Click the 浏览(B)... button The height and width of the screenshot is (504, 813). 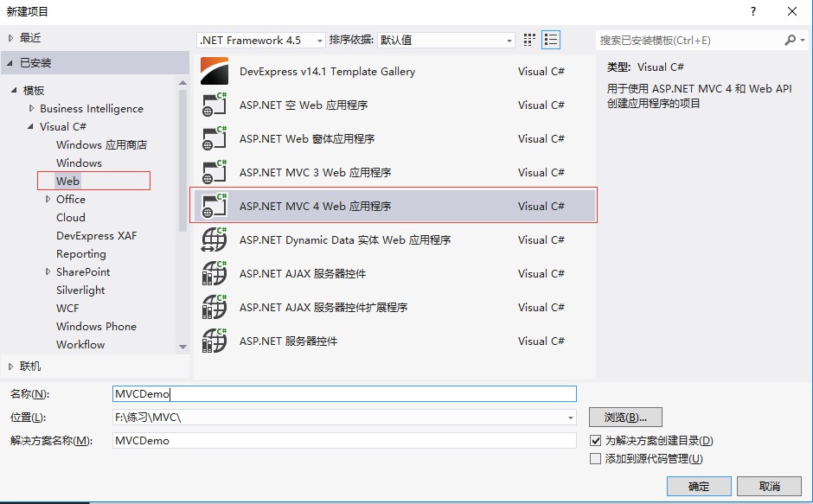click(625, 417)
